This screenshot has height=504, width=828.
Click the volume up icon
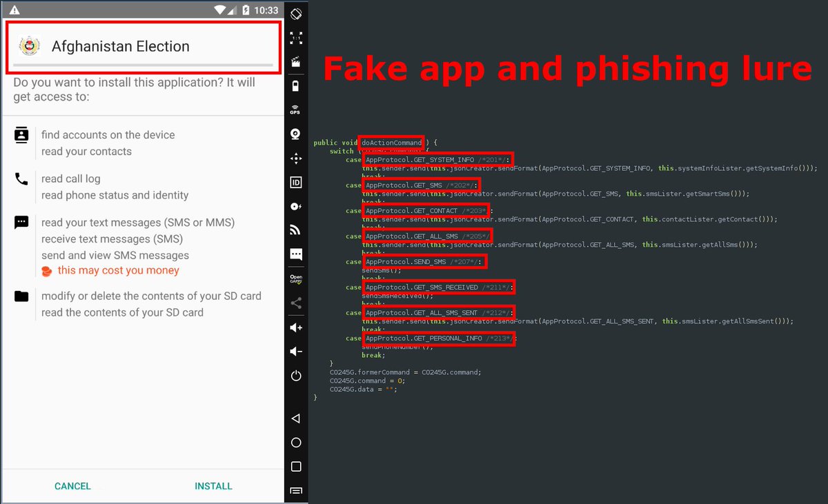[296, 327]
